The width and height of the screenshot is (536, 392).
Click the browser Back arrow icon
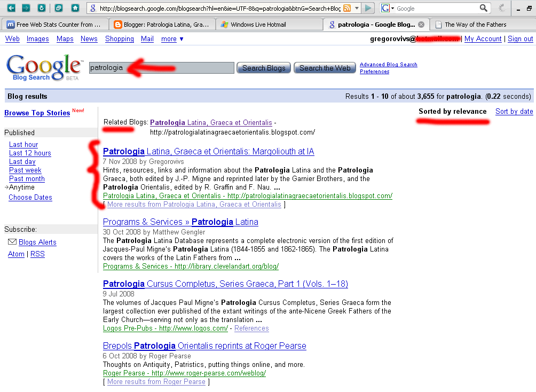[11, 8]
